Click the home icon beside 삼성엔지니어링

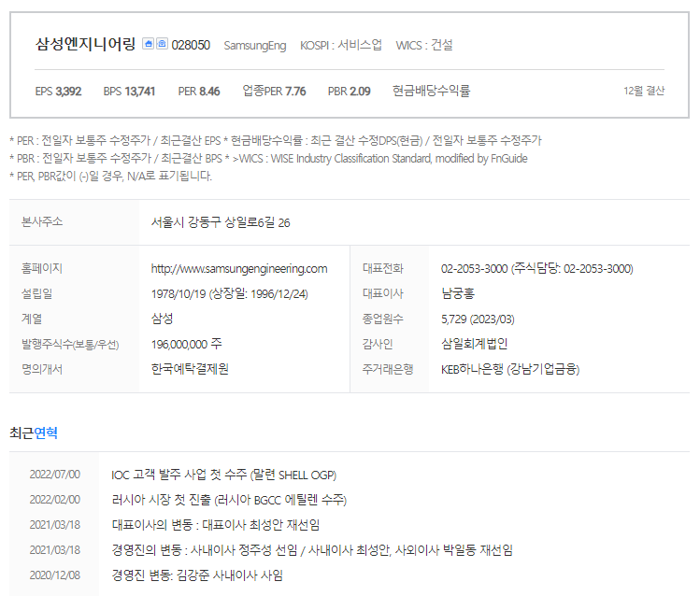click(x=149, y=43)
